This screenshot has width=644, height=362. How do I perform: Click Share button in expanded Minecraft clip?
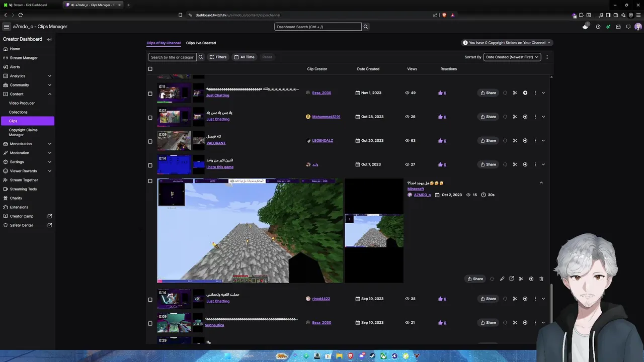(x=475, y=279)
